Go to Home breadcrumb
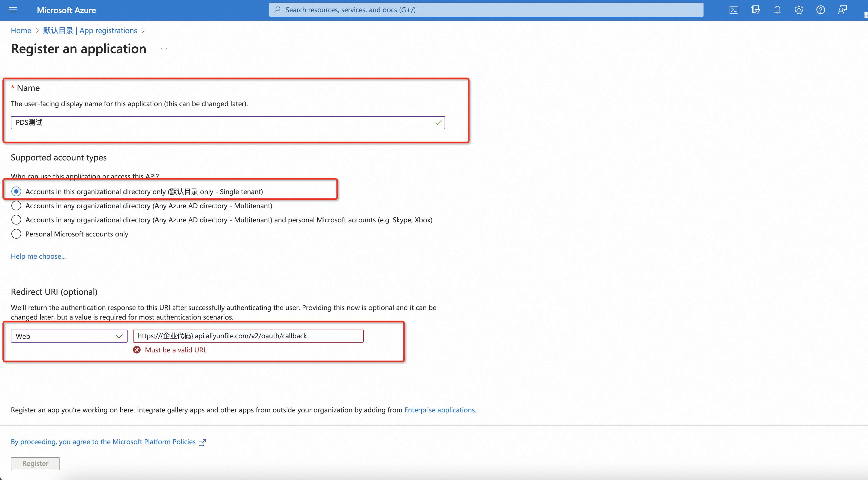The width and height of the screenshot is (868, 480). (21, 30)
